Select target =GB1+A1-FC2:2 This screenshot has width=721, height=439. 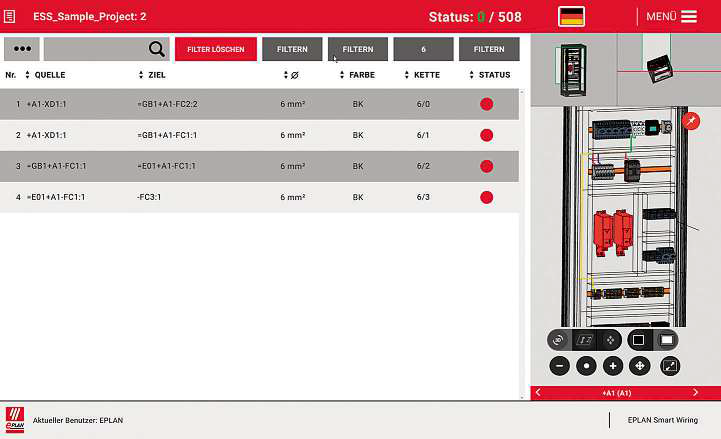tap(167, 104)
